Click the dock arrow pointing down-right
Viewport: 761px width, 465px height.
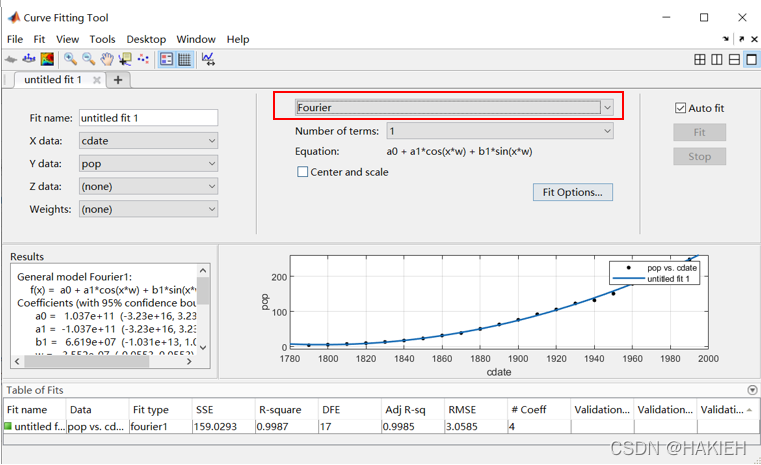[x=726, y=39]
